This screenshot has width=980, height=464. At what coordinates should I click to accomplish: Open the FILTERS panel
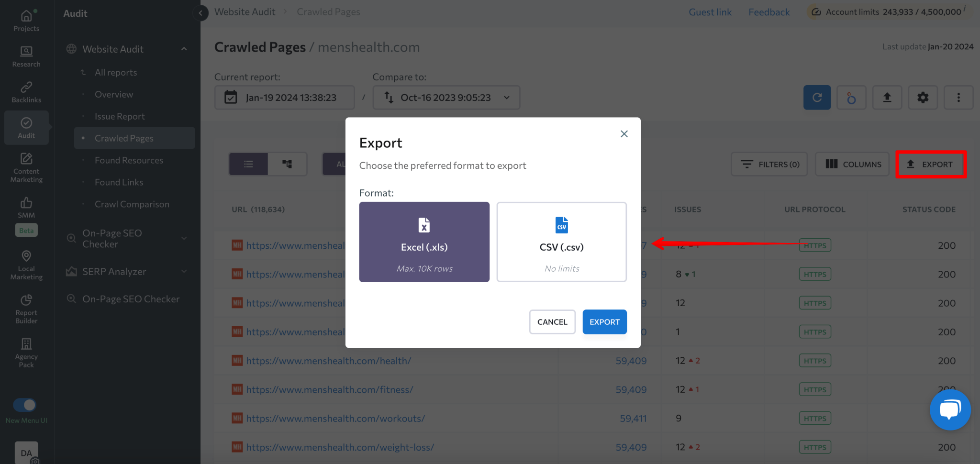pyautogui.click(x=768, y=164)
